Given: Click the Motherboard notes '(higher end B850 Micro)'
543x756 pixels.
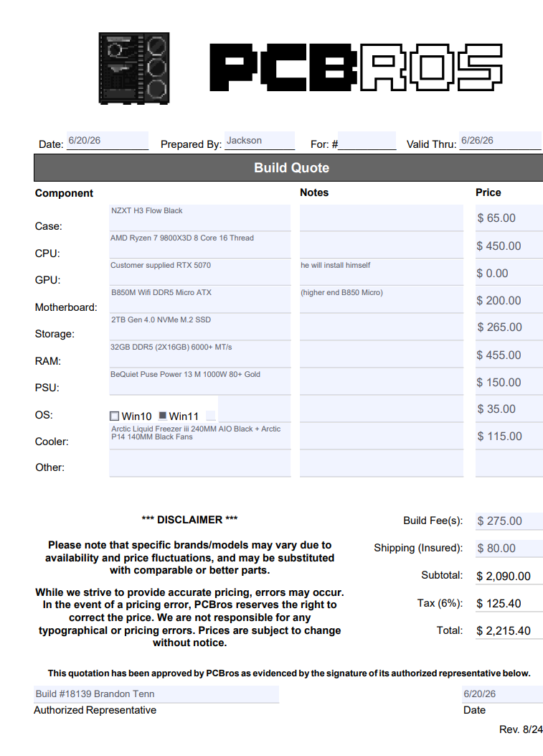Looking at the screenshot, I should point(382,299).
